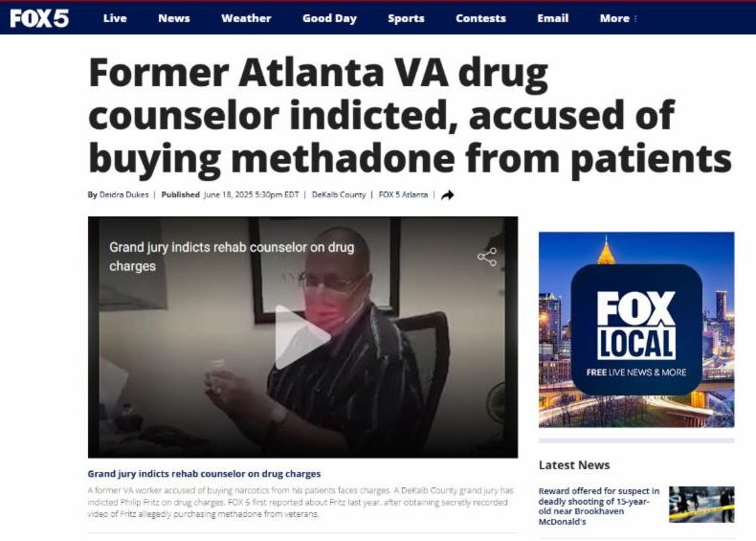Open the Email signup link
The height and width of the screenshot is (541, 756).
(x=552, y=18)
